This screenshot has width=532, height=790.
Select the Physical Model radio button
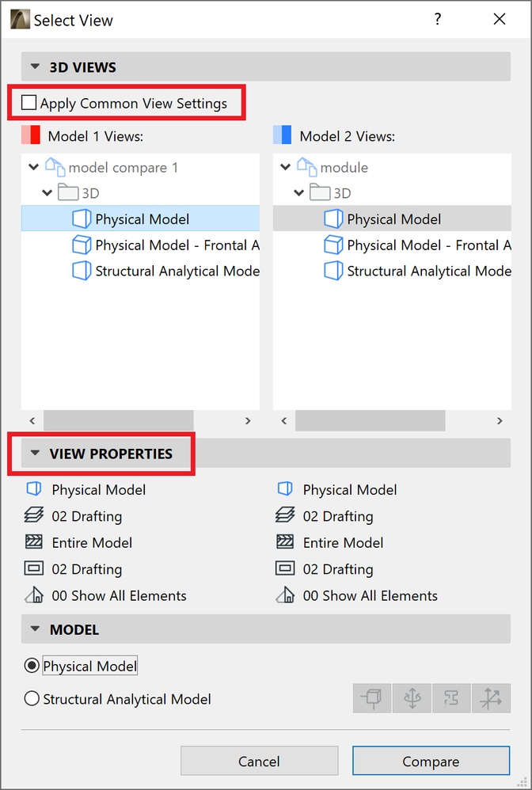coord(32,667)
